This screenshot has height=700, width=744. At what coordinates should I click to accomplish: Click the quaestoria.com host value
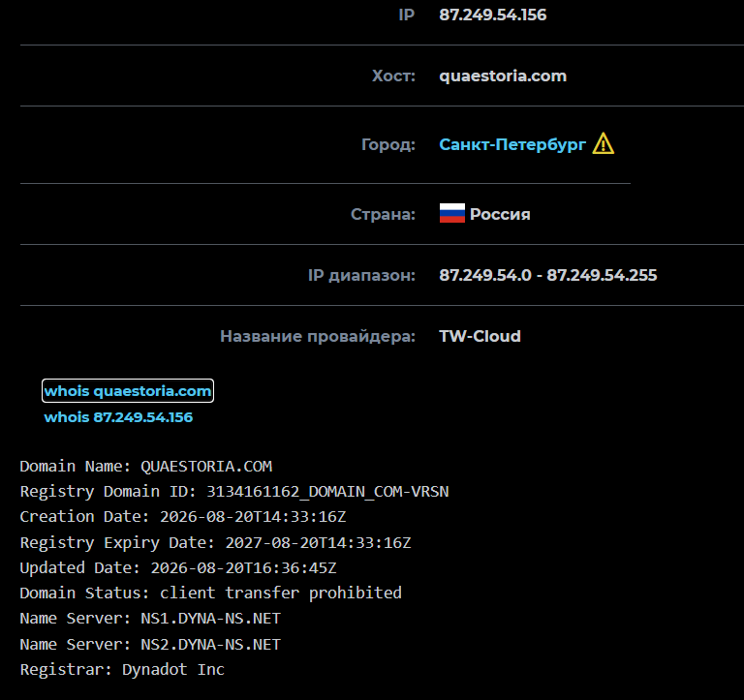pyautogui.click(x=503, y=76)
